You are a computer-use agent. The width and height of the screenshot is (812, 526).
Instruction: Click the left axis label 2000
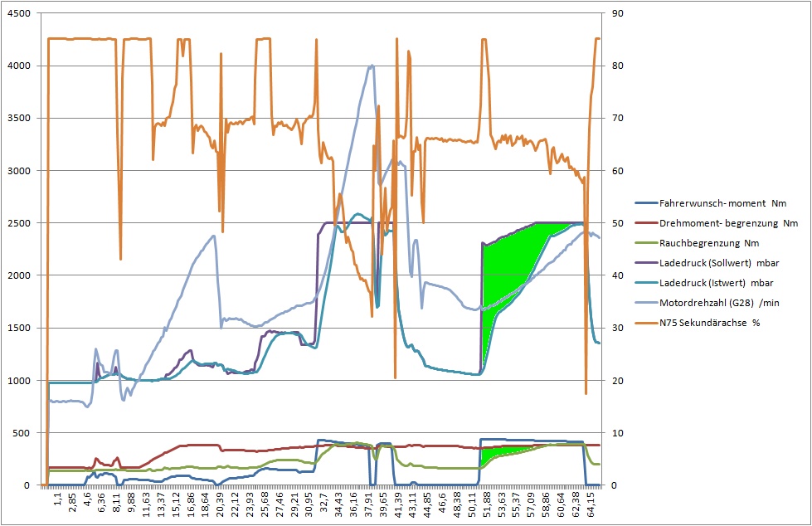pyautogui.click(x=18, y=275)
